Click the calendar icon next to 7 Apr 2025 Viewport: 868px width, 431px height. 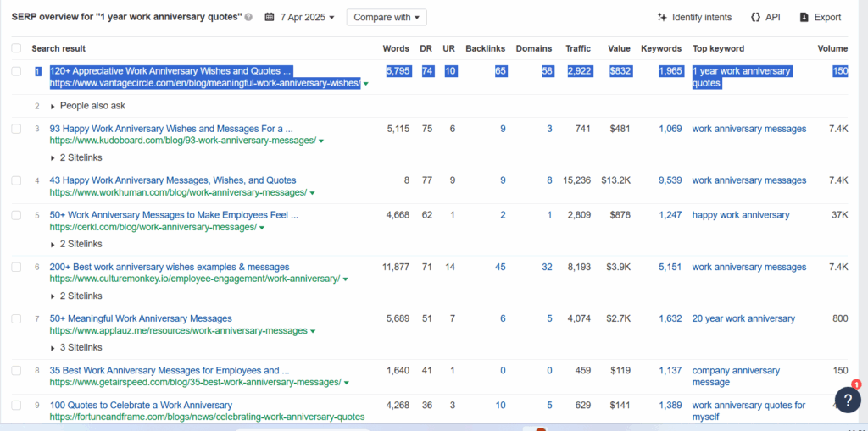pos(270,17)
